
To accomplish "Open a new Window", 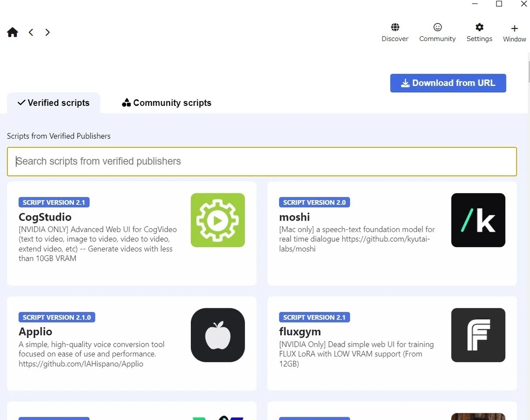I will (x=515, y=33).
